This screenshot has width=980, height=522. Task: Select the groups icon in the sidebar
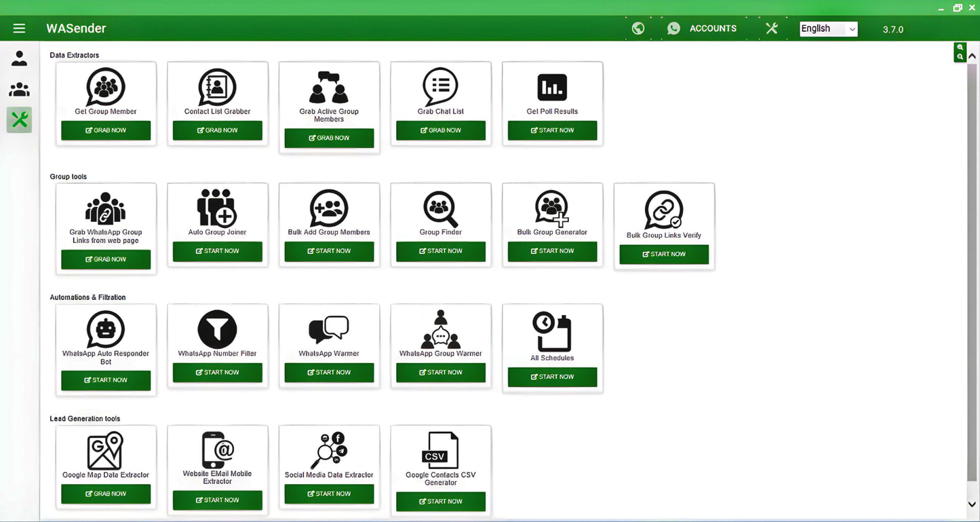pyautogui.click(x=18, y=89)
